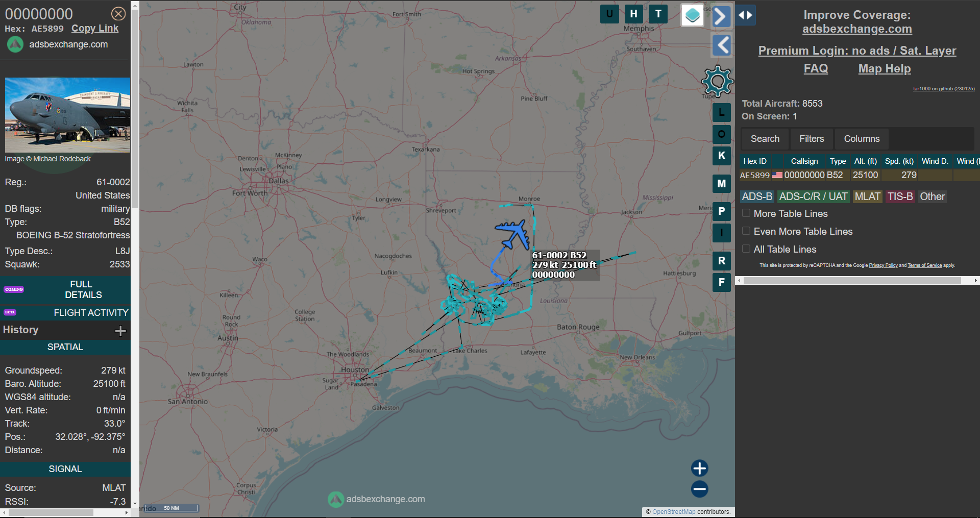Viewport: 980px width, 518px height.
Task: Sort table by Hex ID column
Action: pyautogui.click(x=755, y=161)
